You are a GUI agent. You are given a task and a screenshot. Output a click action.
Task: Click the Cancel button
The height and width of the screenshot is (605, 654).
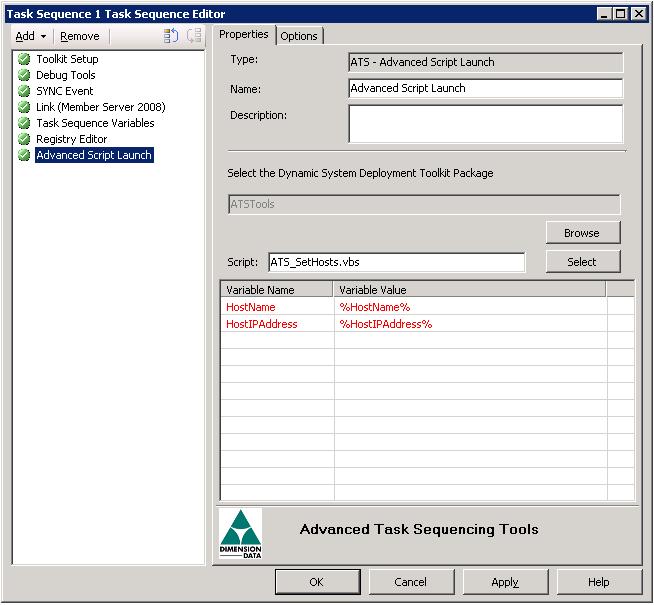[411, 582]
